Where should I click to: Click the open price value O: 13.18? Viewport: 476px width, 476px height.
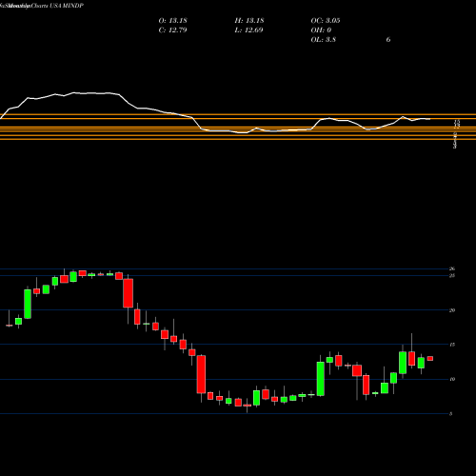click(172, 21)
